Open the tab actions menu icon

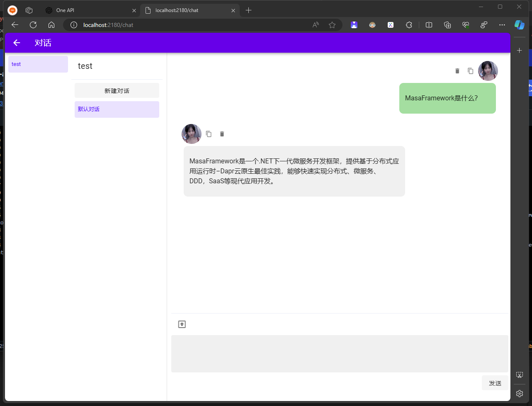click(29, 10)
